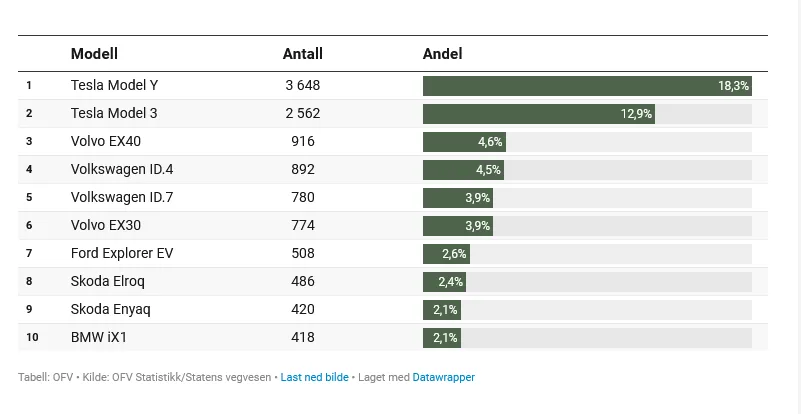Screen dimensions: 801x414
Task: Click the Tesla Model 3 model name
Action: point(113,114)
